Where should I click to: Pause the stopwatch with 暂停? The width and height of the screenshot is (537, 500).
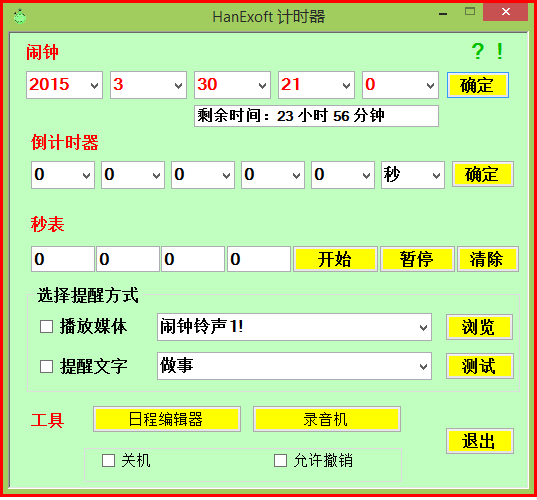click(417, 259)
